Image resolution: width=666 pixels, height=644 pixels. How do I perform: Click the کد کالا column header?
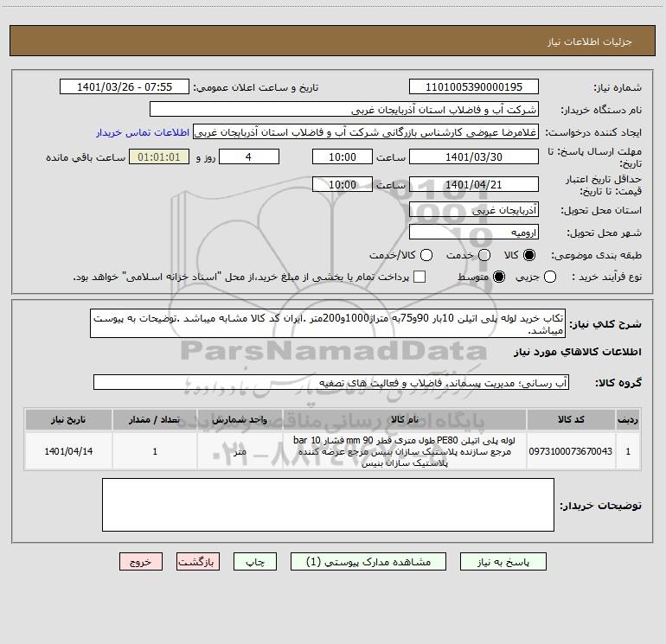tap(571, 419)
